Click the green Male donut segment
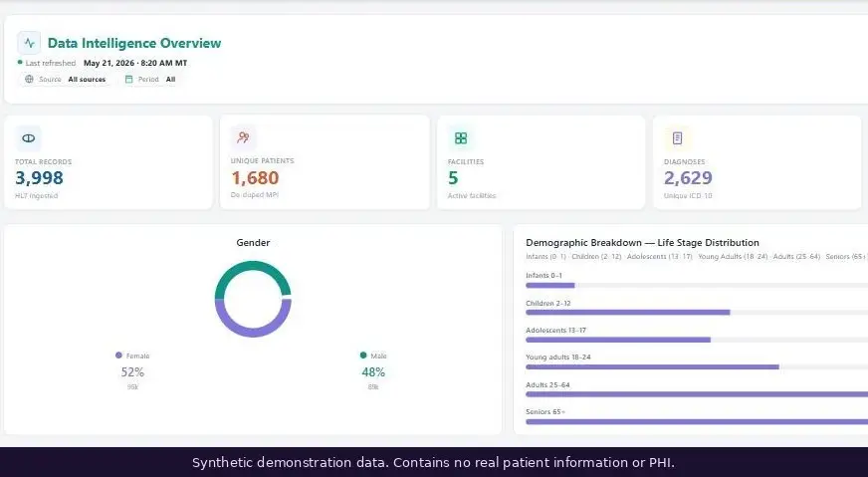868x477 pixels. pyautogui.click(x=253, y=267)
